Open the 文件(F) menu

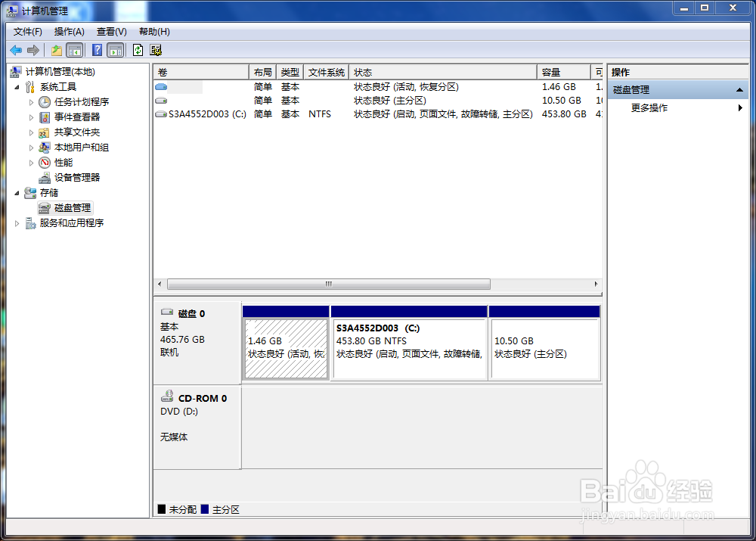point(27,32)
